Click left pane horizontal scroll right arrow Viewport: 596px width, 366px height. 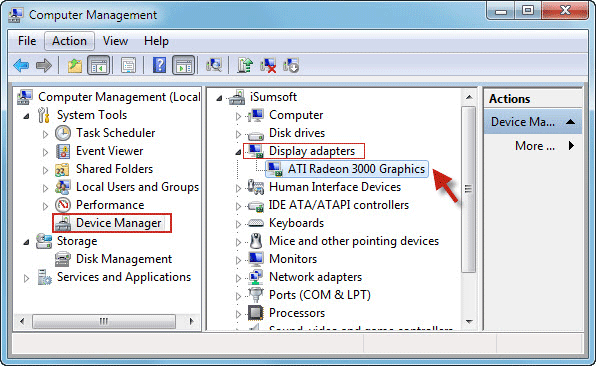pyautogui.click(x=192, y=322)
